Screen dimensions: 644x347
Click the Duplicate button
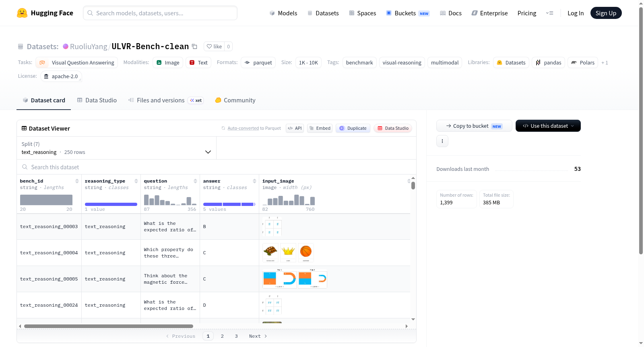click(353, 128)
